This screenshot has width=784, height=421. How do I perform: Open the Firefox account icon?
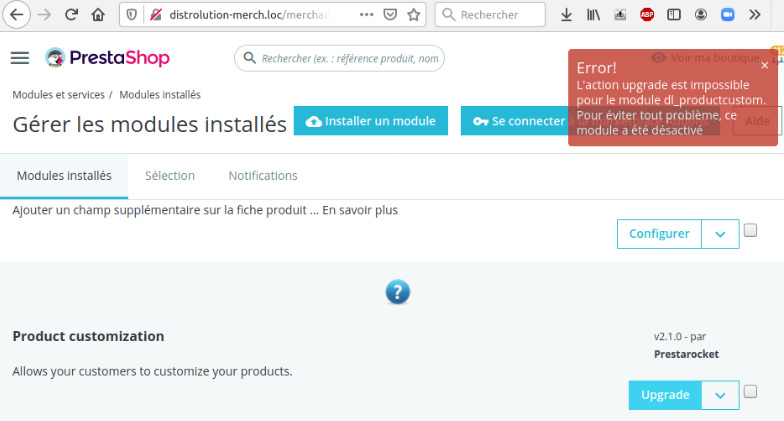point(701,15)
